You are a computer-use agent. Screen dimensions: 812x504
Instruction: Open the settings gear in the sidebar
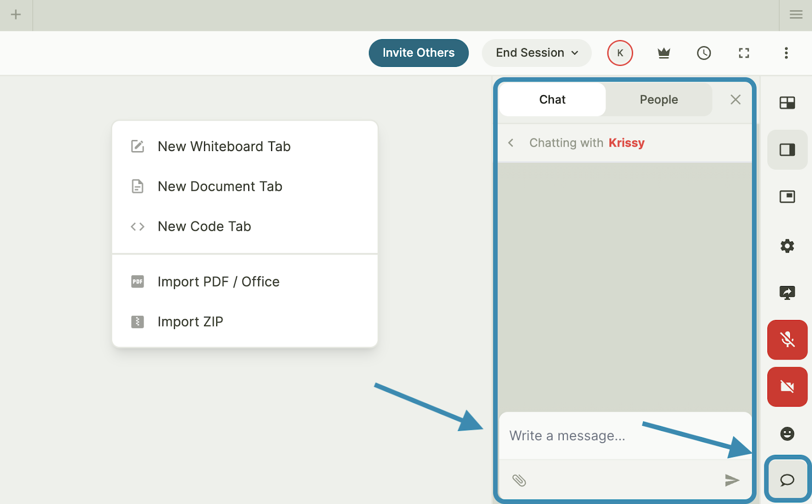click(x=787, y=246)
